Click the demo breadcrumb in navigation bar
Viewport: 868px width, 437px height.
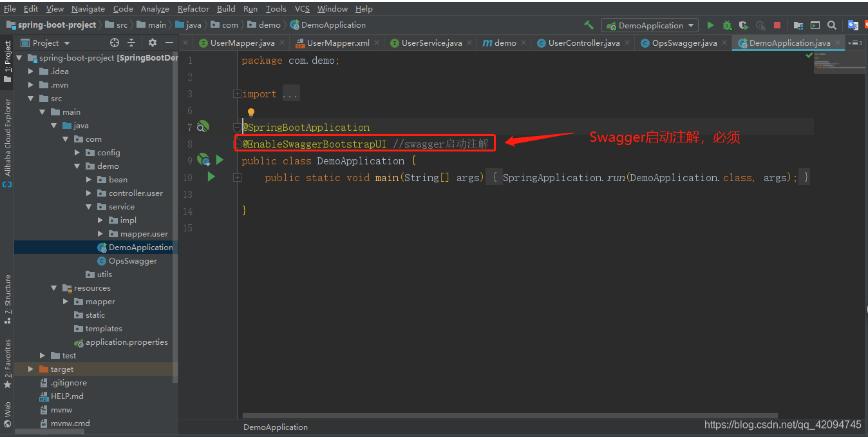coord(264,25)
